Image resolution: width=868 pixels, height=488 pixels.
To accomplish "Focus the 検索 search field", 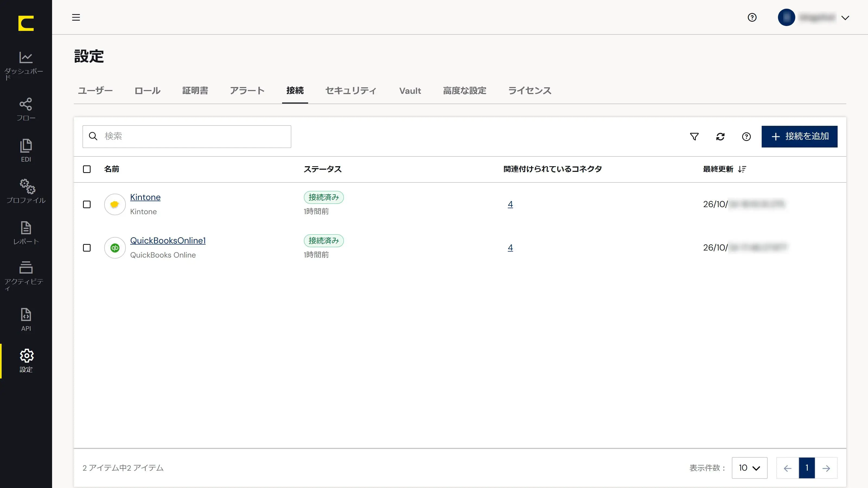I will pyautogui.click(x=187, y=136).
